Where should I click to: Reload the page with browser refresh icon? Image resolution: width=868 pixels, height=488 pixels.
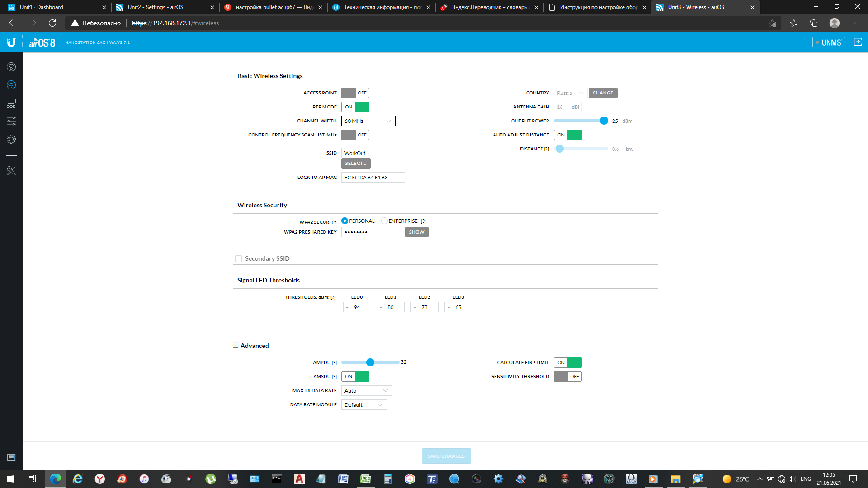(x=52, y=23)
